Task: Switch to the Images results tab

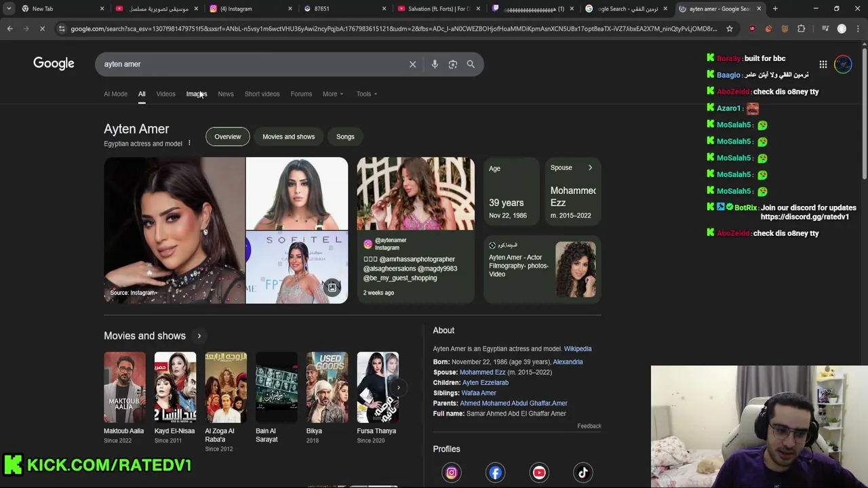Action: tap(197, 94)
